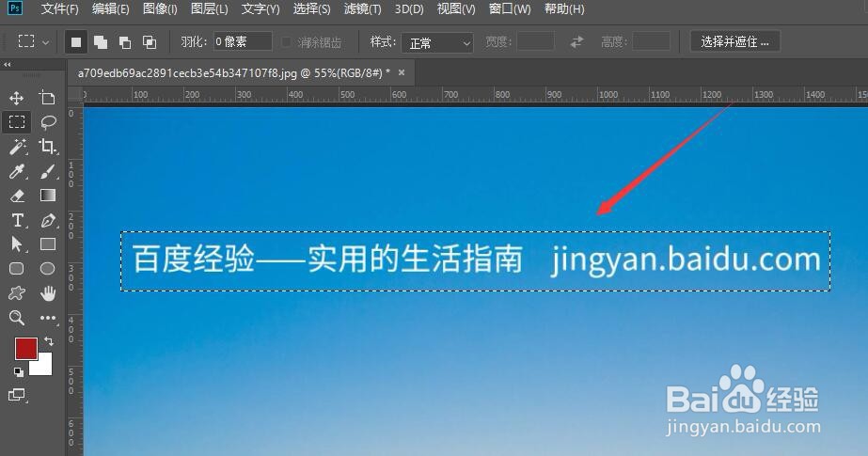This screenshot has width=868, height=456.
Task: Select the Zoom tool
Action: click(17, 318)
